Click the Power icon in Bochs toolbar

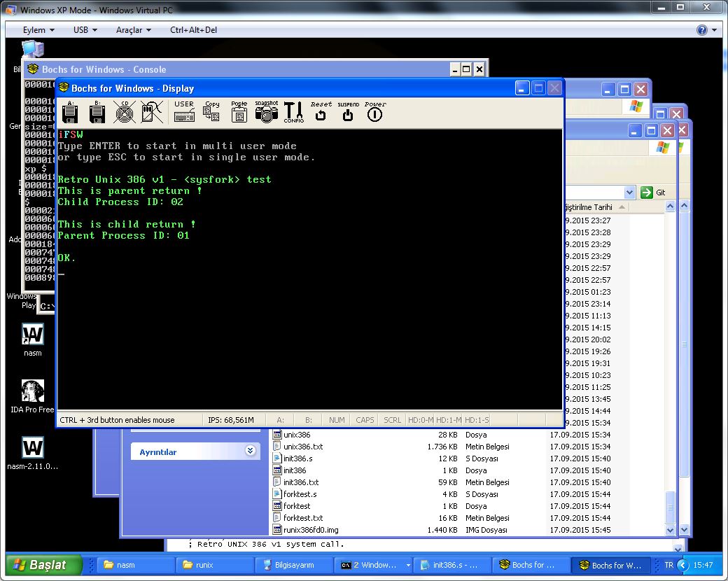point(375,111)
